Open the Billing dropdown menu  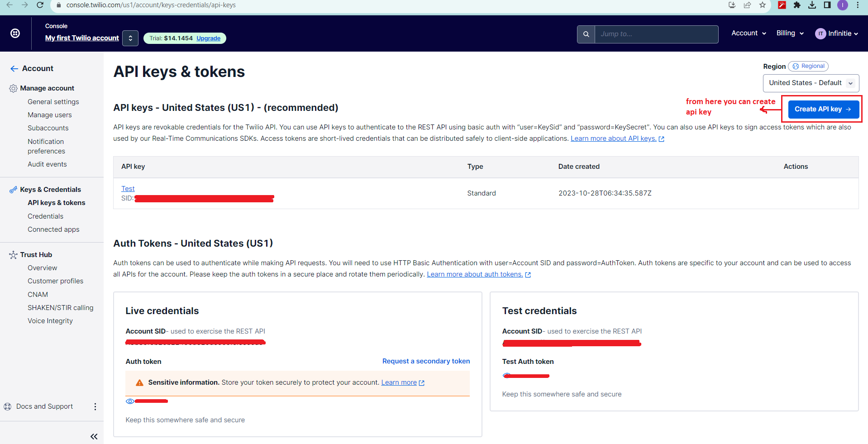[x=790, y=33]
